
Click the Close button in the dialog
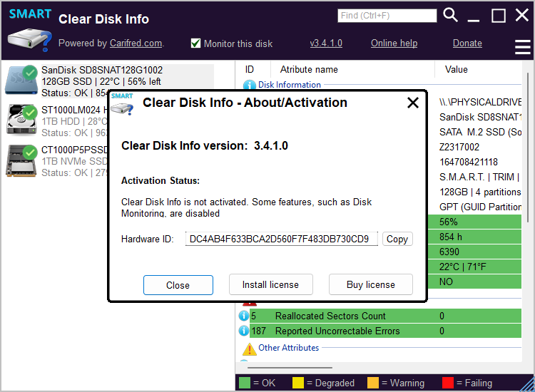click(x=178, y=285)
